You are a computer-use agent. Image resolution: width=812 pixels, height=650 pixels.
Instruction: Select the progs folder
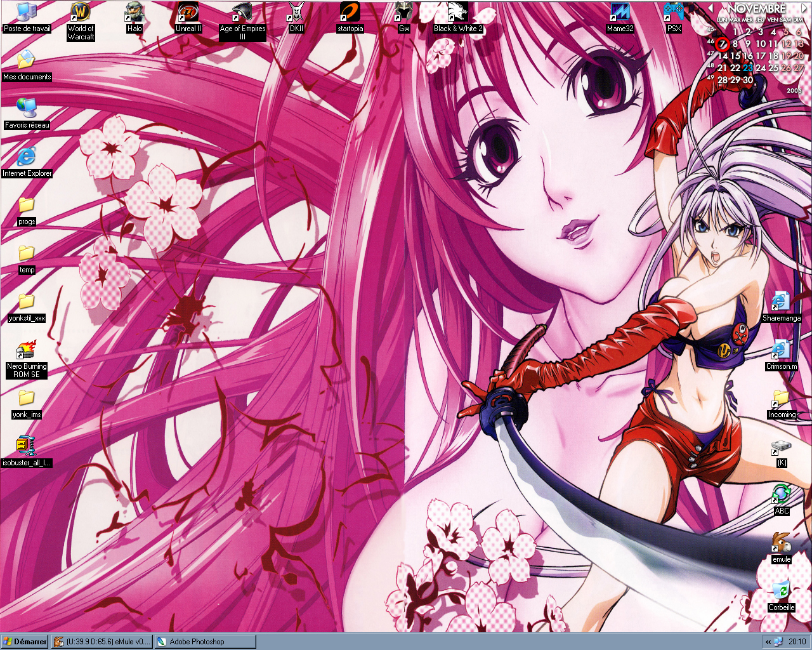pyautogui.click(x=27, y=210)
